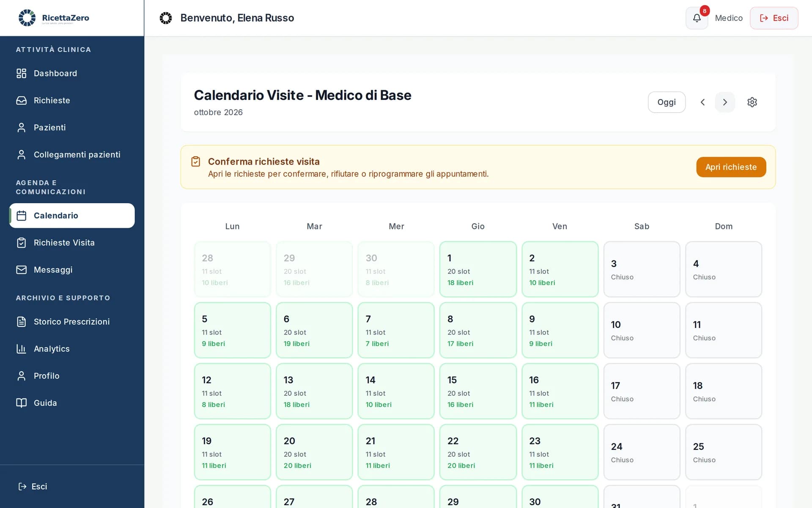Click the Messaggi envelope icon
Screen dimensions: 812x508
pyautogui.click(x=22, y=270)
